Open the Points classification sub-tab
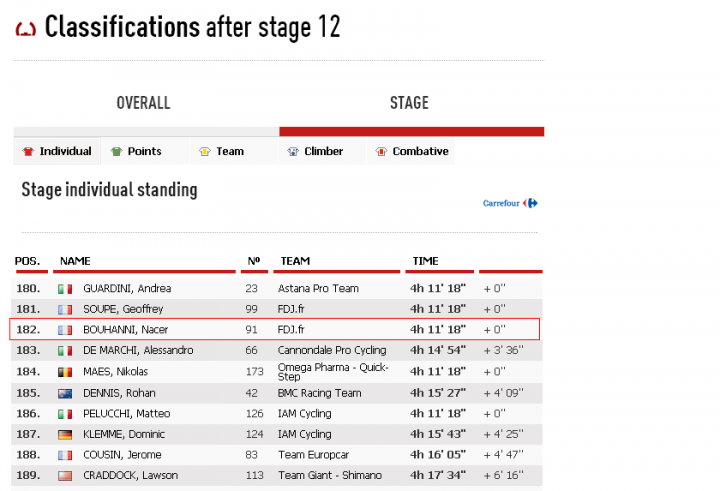The width and height of the screenshot is (720, 491). point(144,152)
